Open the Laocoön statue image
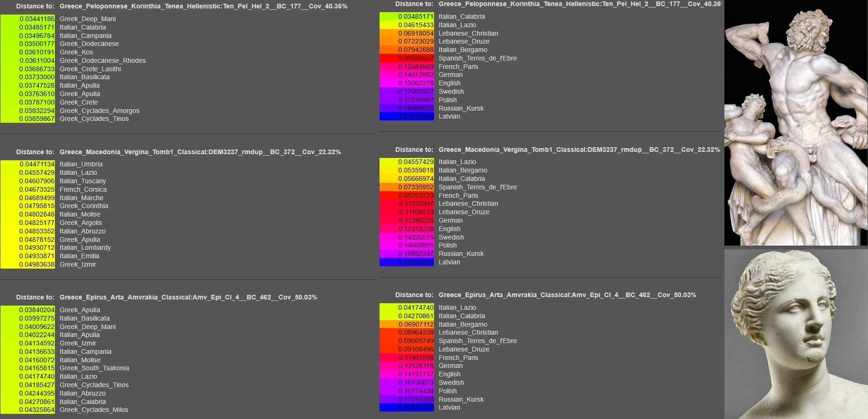868x419 pixels. (x=796, y=123)
